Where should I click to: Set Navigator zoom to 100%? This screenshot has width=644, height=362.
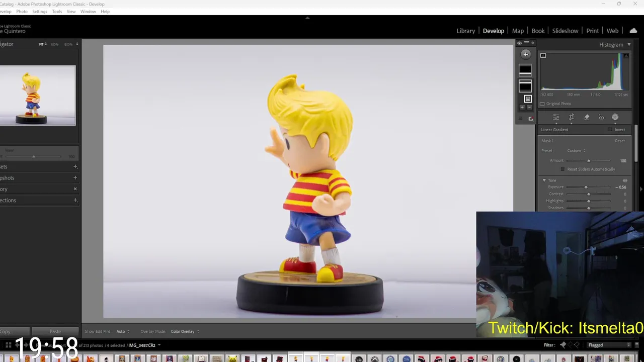(x=54, y=44)
